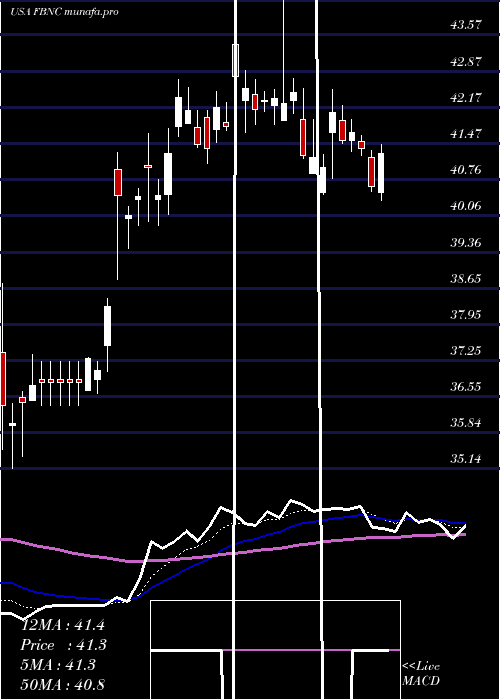Select the 41.47 price axis label
500x700 pixels.
(x=466, y=133)
